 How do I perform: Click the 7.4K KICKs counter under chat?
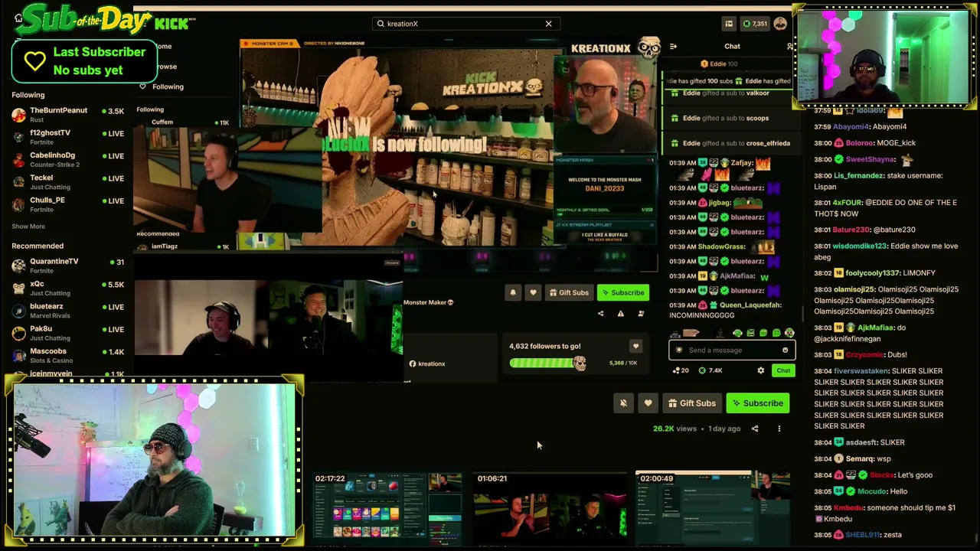(710, 370)
